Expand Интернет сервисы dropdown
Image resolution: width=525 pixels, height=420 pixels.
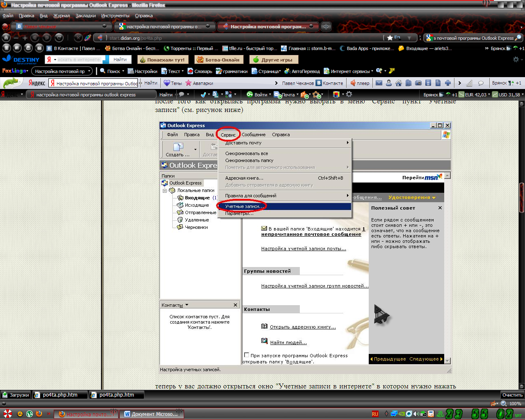click(372, 71)
